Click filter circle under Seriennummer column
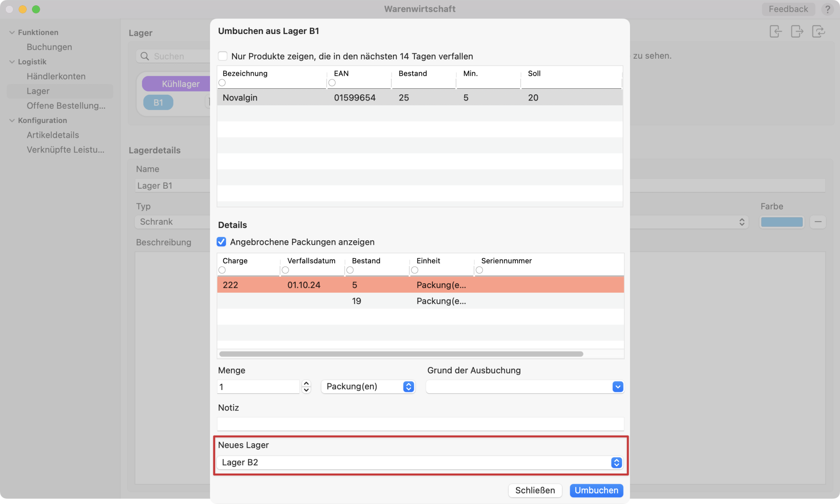Image resolution: width=840 pixels, height=504 pixels. coord(479,270)
